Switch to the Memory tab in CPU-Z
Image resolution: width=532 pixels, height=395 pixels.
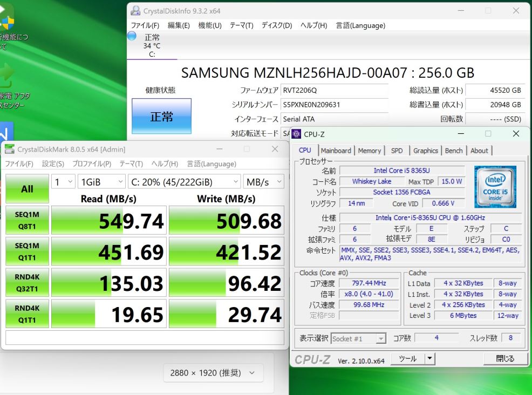pos(370,151)
